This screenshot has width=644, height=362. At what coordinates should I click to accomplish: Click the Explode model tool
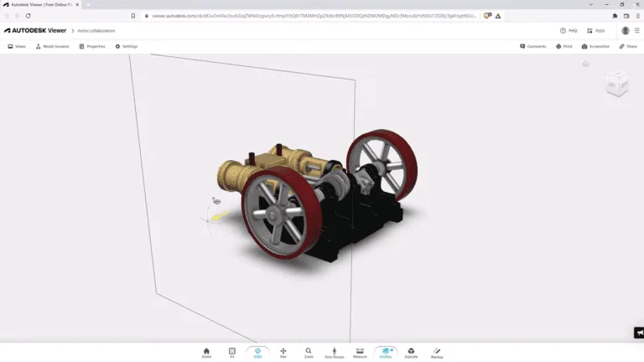[x=411, y=352]
